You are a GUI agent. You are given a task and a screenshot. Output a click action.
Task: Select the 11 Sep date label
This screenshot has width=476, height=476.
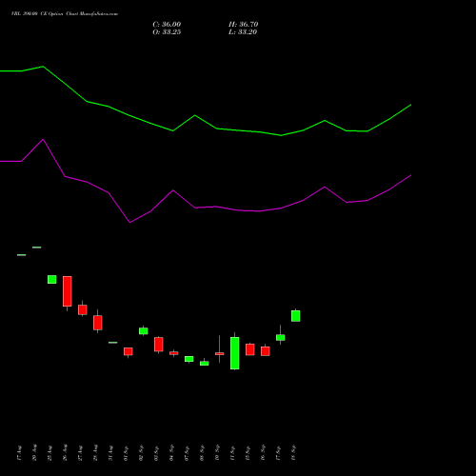(233, 453)
